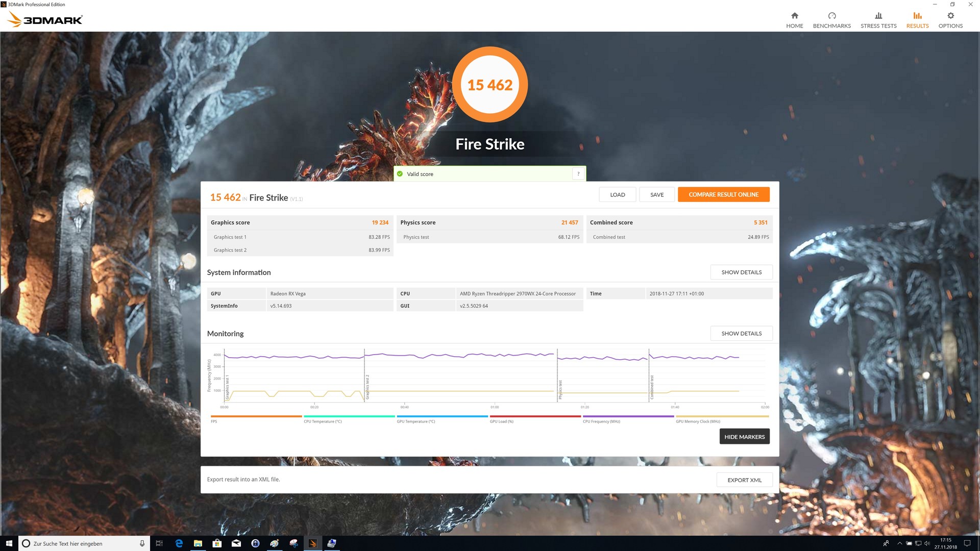Show details for Monitoring
Viewport: 980px width, 551px height.
(x=741, y=334)
